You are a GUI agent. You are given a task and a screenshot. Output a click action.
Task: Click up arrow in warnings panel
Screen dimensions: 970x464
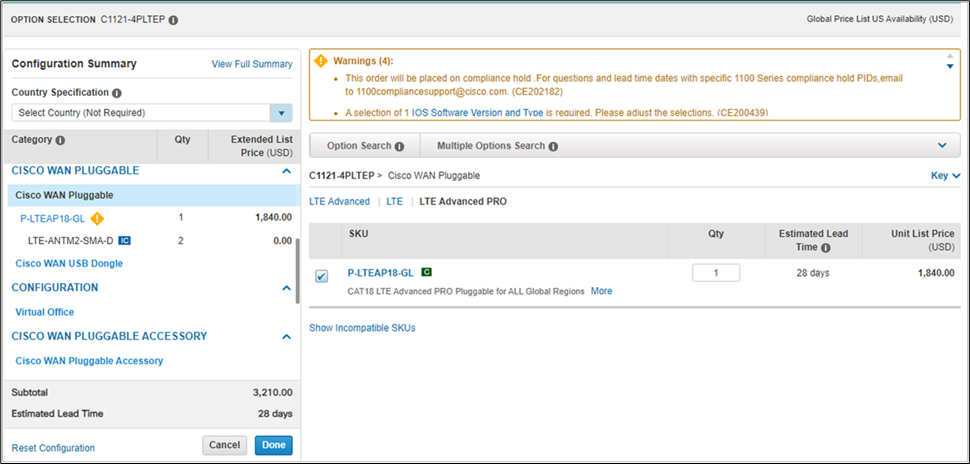coord(950,56)
